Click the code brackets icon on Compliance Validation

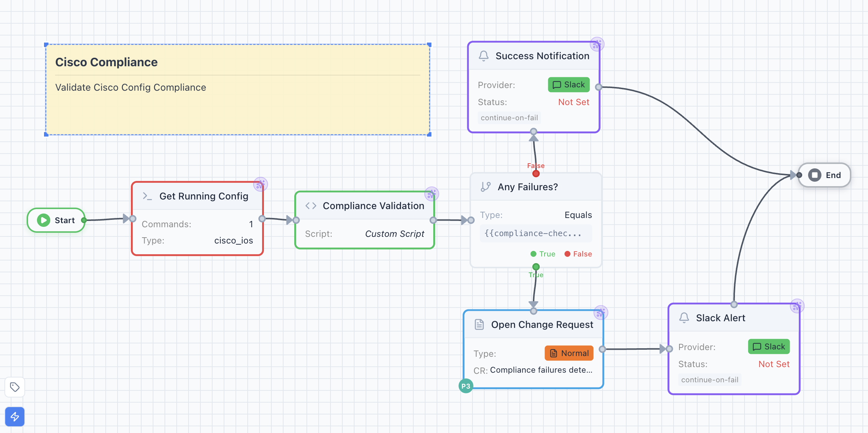pos(311,206)
